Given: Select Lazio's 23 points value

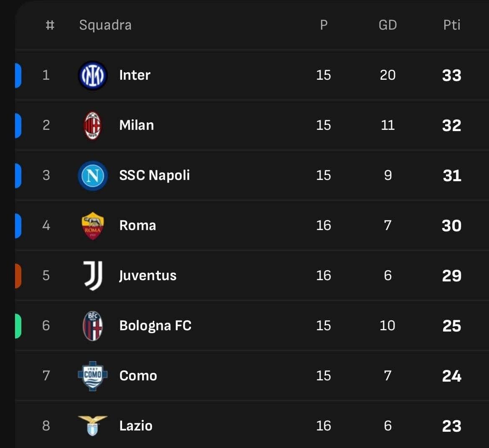Looking at the screenshot, I should pos(451,426).
